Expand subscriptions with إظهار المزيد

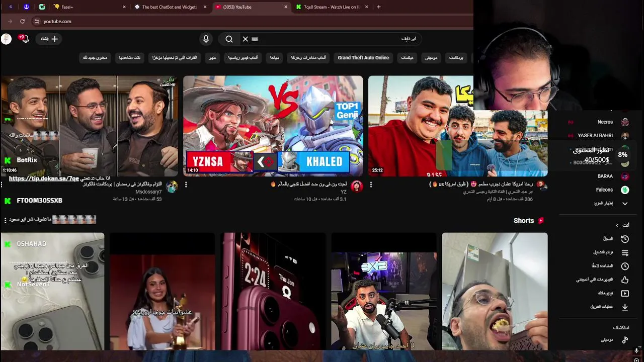click(609, 203)
